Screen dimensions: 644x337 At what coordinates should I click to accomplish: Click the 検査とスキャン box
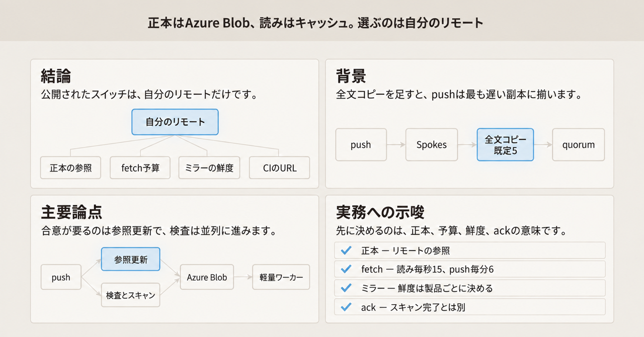131,295
